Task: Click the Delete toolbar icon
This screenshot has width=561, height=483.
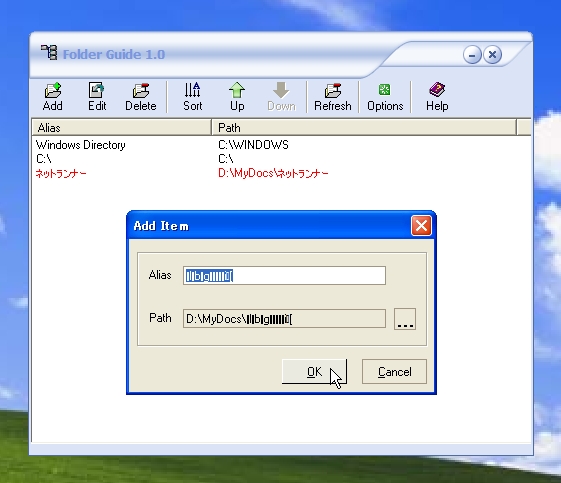Action: coord(141,97)
